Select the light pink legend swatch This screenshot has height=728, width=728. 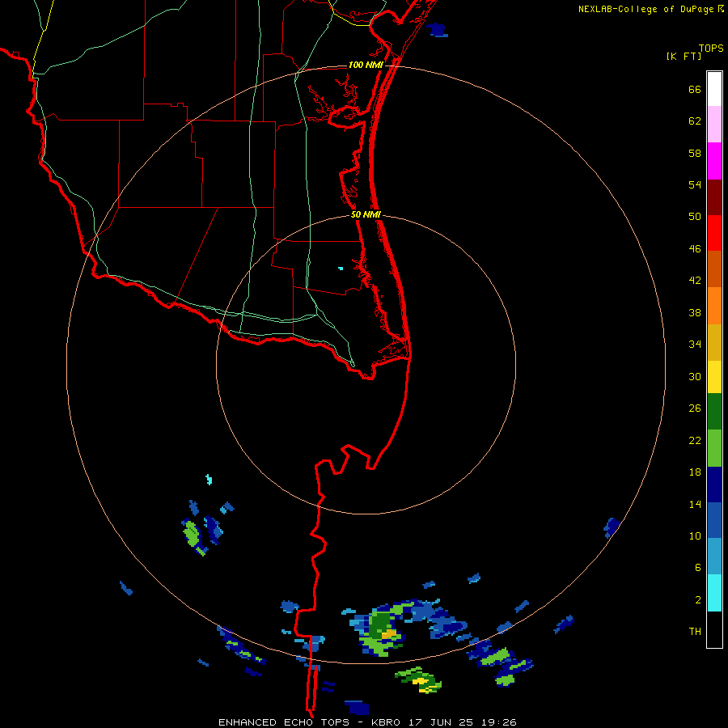tap(714, 124)
